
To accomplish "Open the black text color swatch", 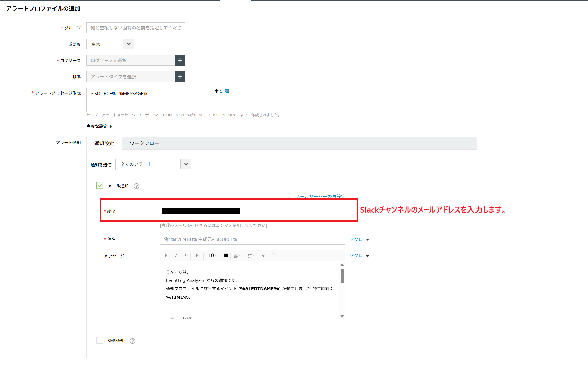I will coord(226,255).
